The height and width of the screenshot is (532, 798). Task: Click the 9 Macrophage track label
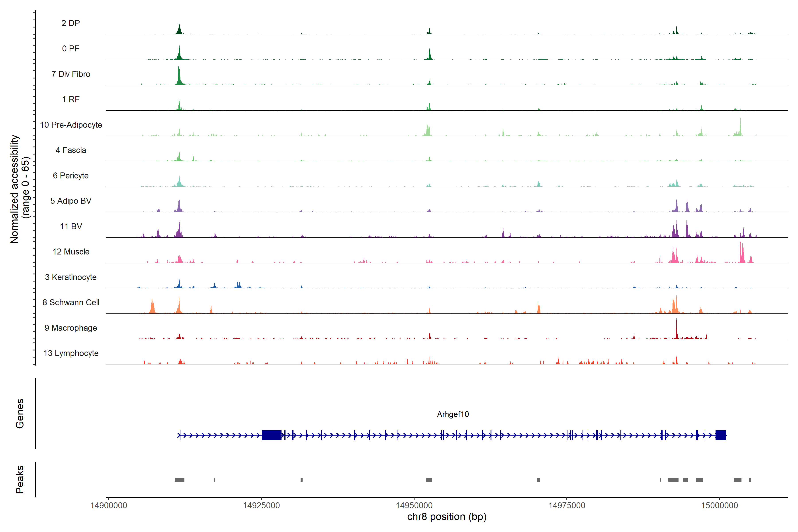coord(70,328)
